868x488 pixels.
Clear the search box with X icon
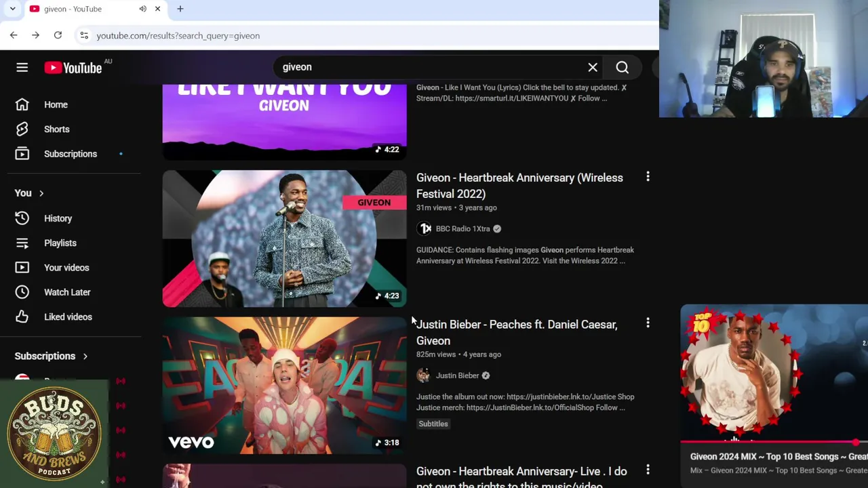(x=593, y=67)
